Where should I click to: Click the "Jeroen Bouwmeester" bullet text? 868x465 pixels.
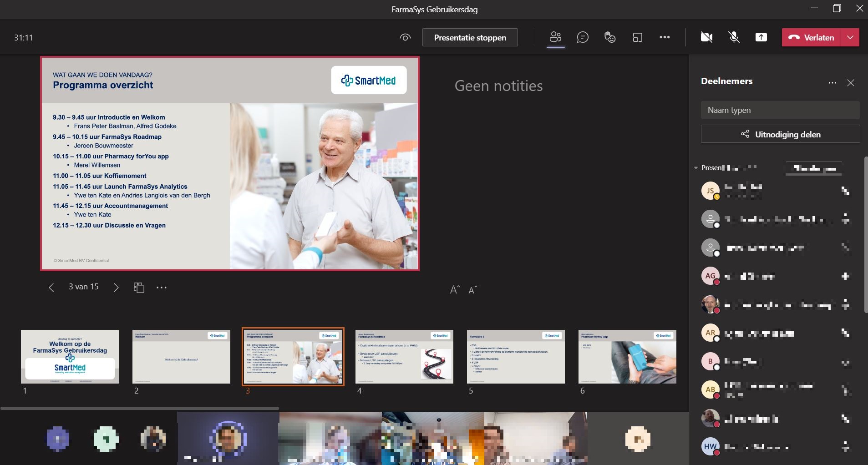coord(103,146)
